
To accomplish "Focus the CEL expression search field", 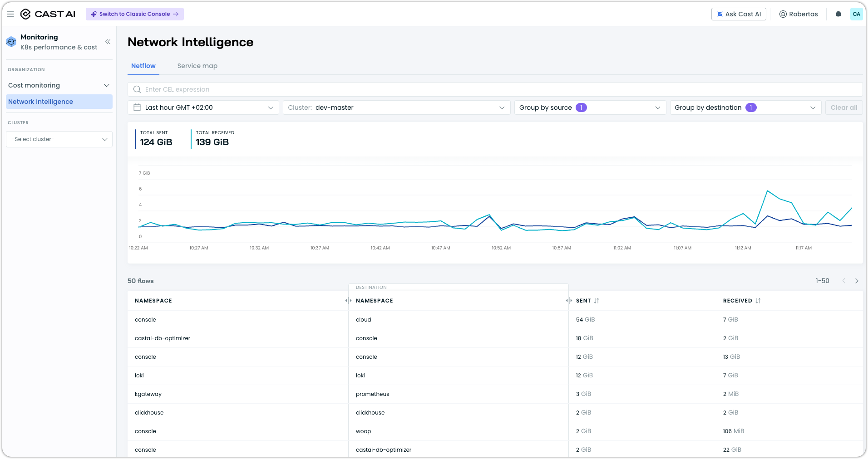I will click(x=495, y=89).
